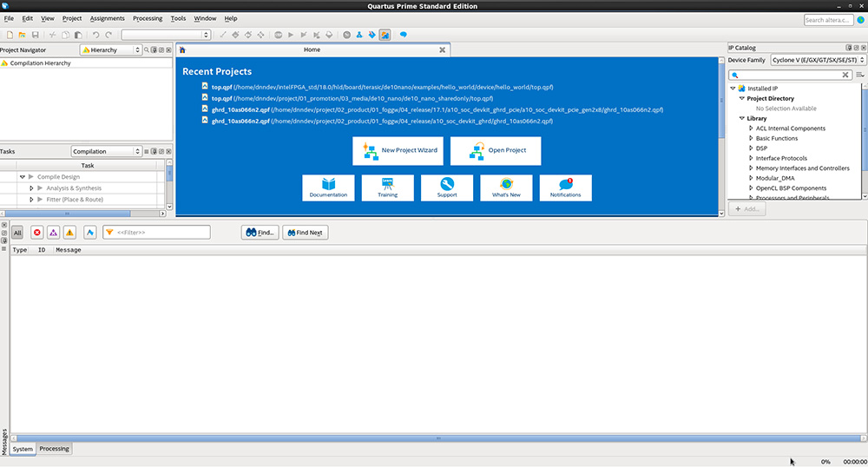Collapse the Library tree node
Viewport: 868px width, 467px height.
pyautogui.click(x=742, y=118)
